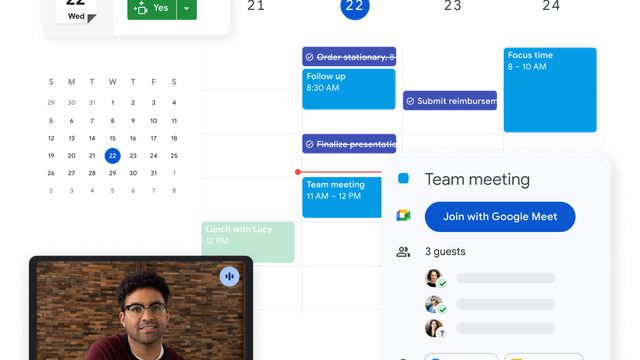The width and height of the screenshot is (640, 360).
Task: Toggle the Submit reimbursement task checkmark
Action: [410, 101]
